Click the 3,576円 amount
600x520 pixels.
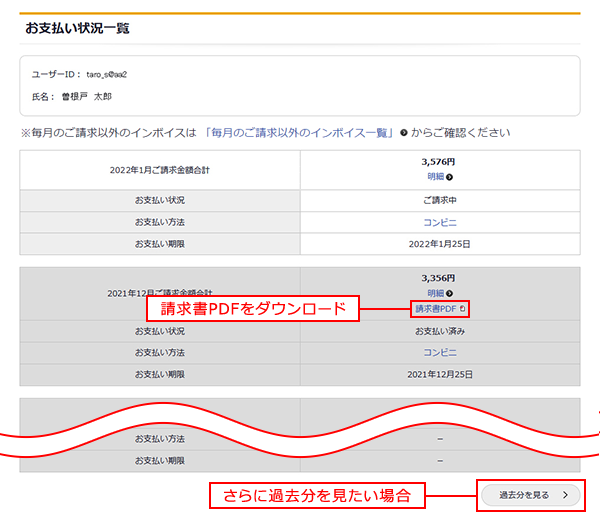(x=439, y=161)
